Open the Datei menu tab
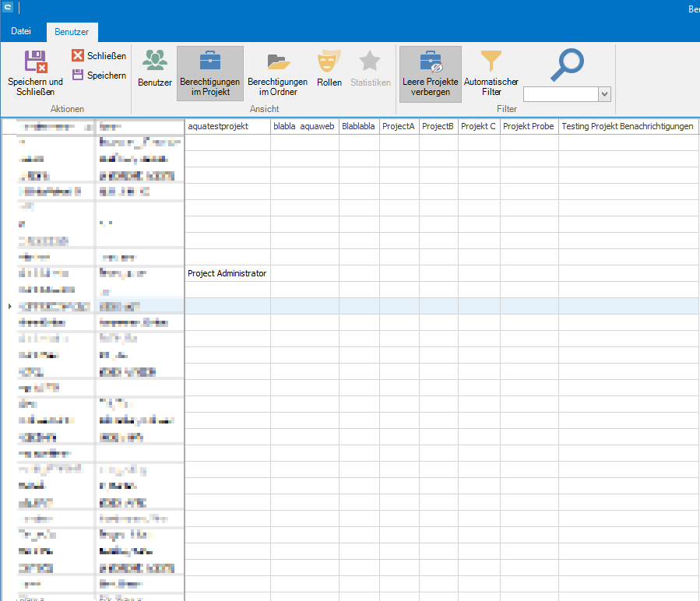Viewport: 700px width, 601px height. click(22, 32)
